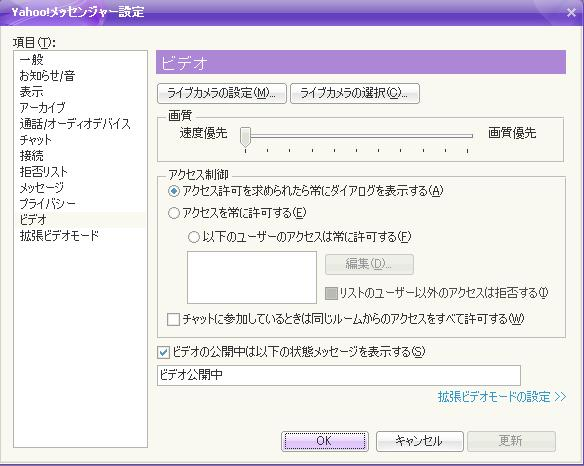This screenshot has width=584, height=466.
Task: Follow 拡張ビデオモードの設定 link
Action: 502,397
